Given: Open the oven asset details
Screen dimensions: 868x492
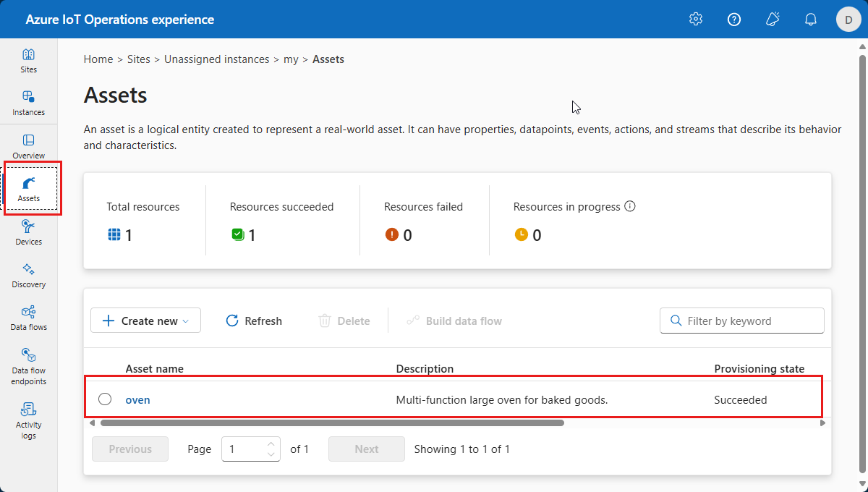Looking at the screenshot, I should (x=137, y=399).
